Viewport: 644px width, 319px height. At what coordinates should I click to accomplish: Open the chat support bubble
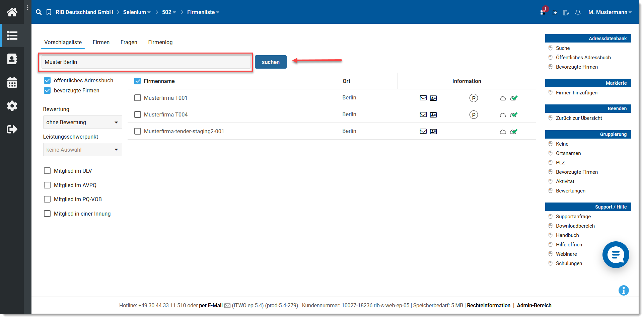click(x=616, y=255)
